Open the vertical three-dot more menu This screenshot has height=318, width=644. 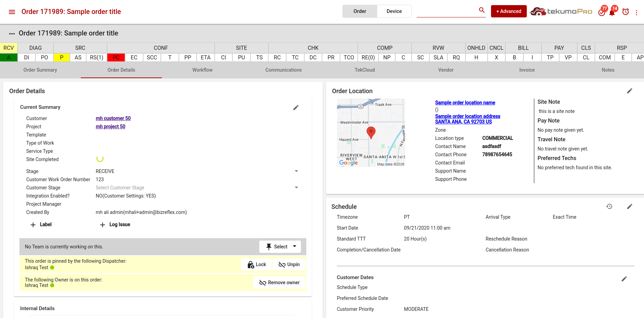636,12
